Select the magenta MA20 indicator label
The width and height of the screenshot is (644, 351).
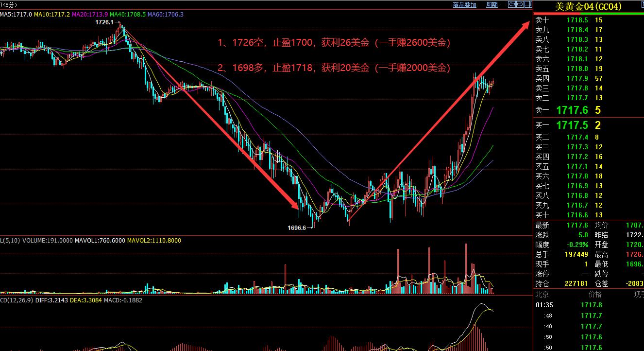point(90,15)
